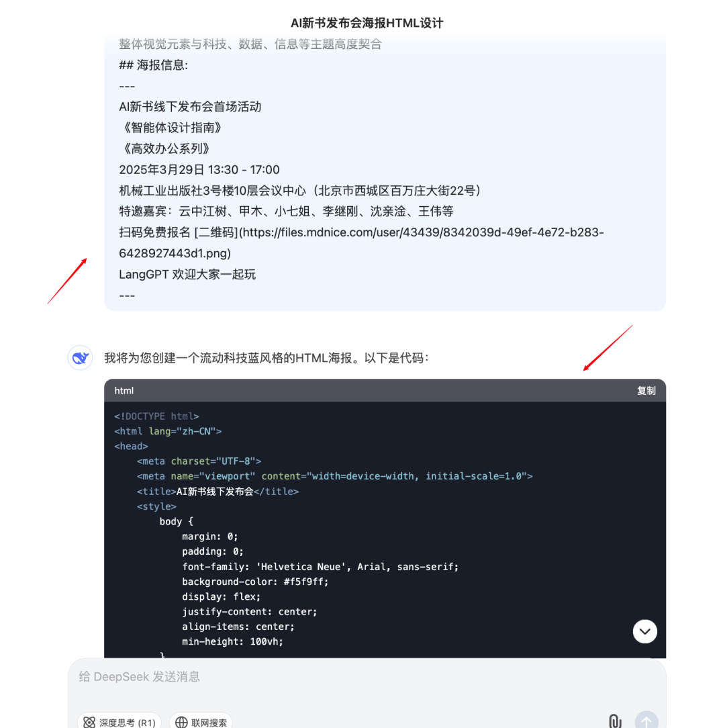Viewport: 725px width, 728px height.
Task: Click the <title>AI新书线下发布会</title> line in the code
Action: click(x=217, y=491)
